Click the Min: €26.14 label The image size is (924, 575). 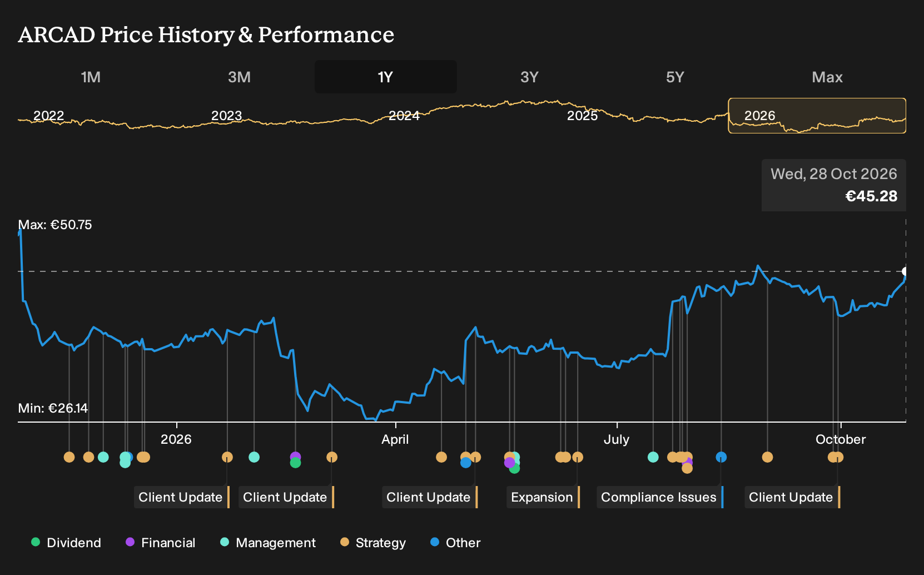click(53, 408)
